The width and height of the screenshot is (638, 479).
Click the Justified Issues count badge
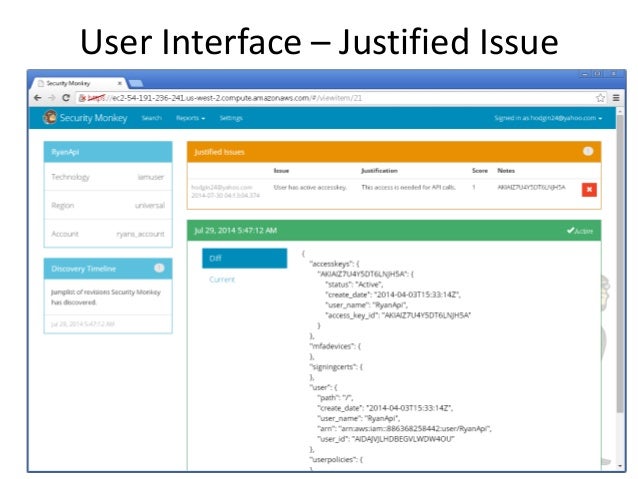point(588,151)
